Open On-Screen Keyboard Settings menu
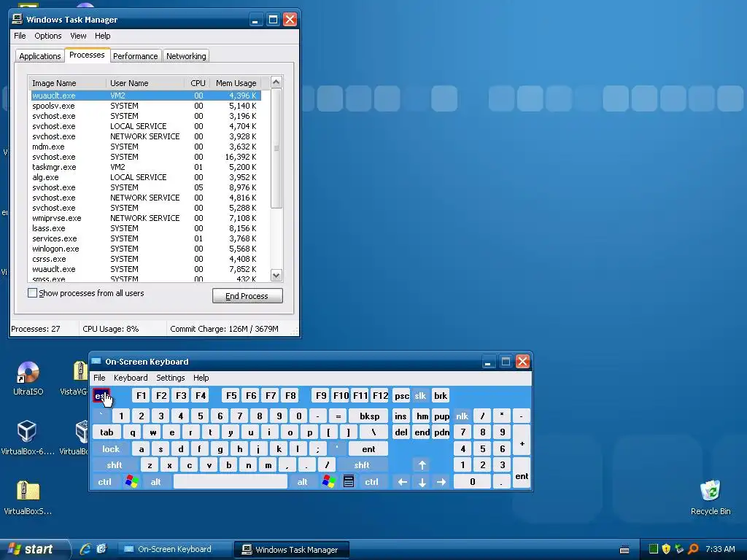 [171, 378]
